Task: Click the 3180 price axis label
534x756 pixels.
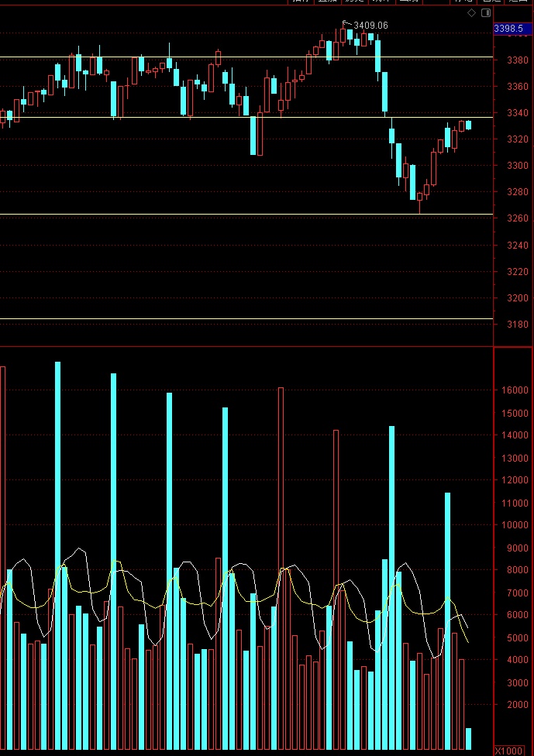Action: (x=518, y=325)
